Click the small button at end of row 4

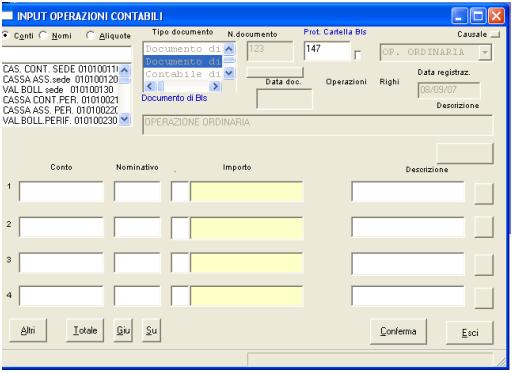[483, 298]
